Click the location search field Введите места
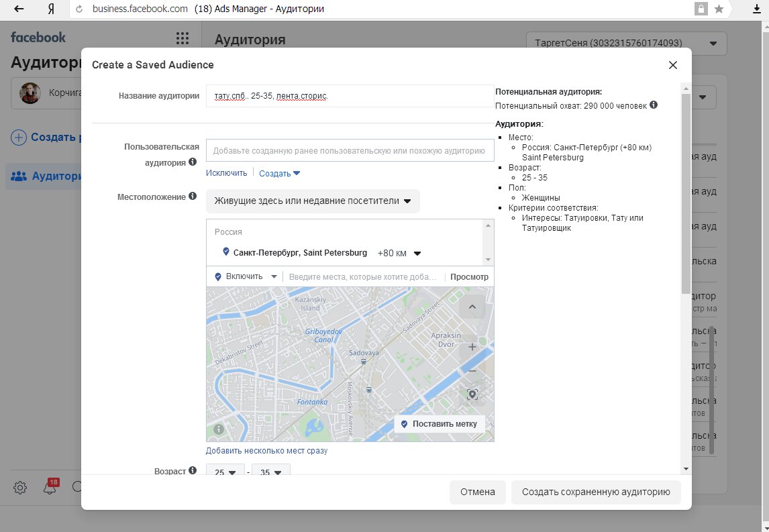Image resolution: width=769 pixels, height=532 pixels. (363, 276)
